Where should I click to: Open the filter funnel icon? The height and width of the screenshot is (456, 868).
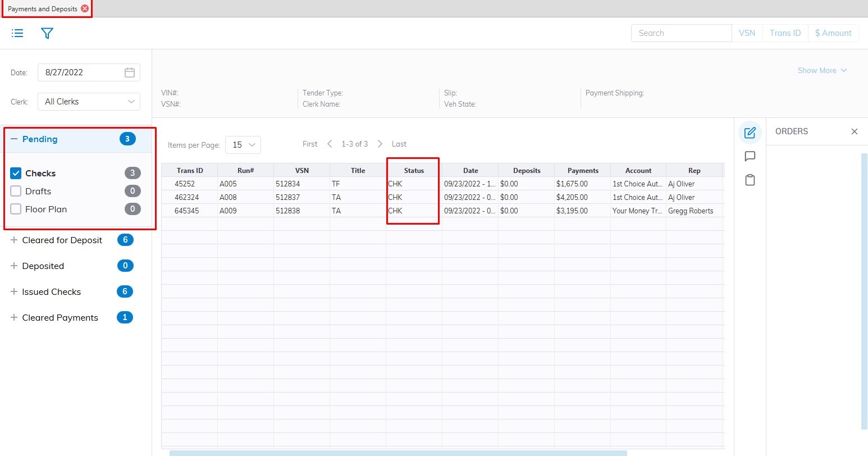click(47, 33)
